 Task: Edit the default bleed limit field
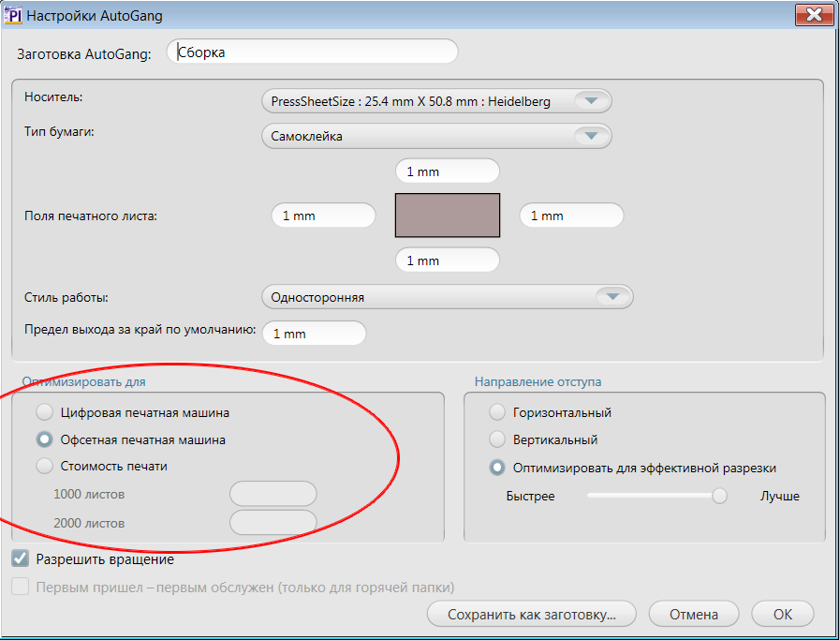pyautogui.click(x=314, y=334)
